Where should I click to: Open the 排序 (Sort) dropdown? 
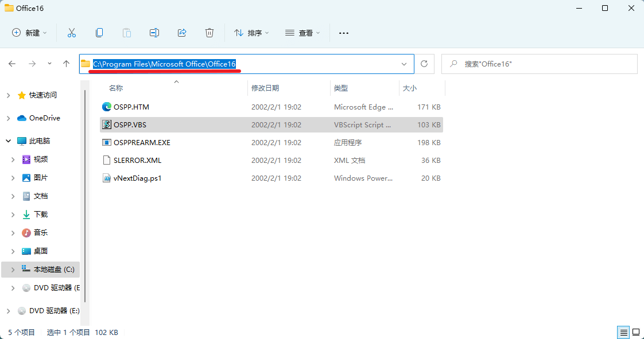[251, 33]
